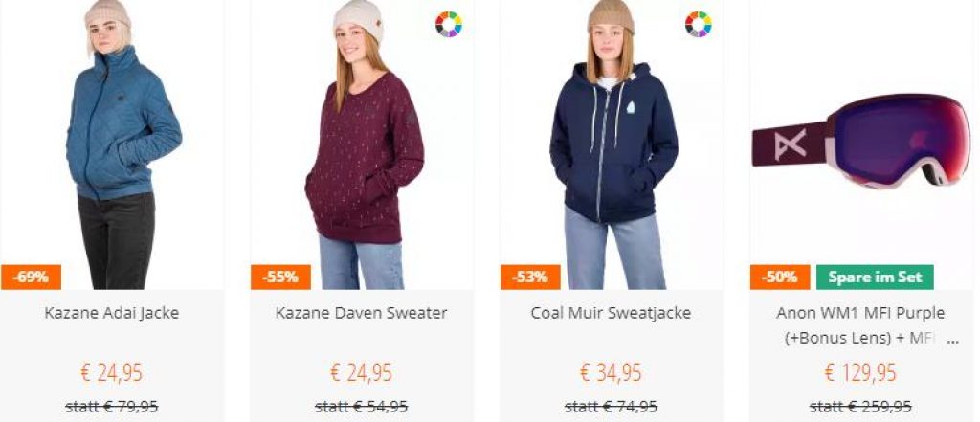
Task: Open the Kazane Adai Jacke product image
Action: (112, 144)
